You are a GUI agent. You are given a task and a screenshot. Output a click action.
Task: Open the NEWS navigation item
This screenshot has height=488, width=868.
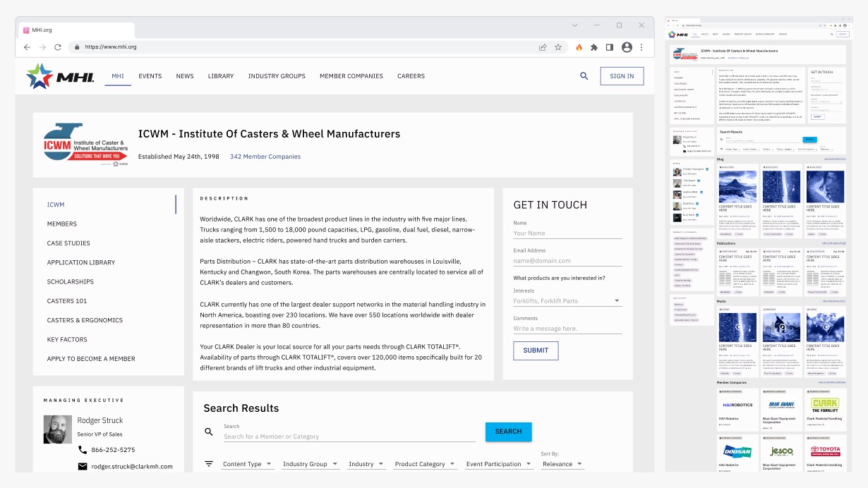pyautogui.click(x=185, y=76)
